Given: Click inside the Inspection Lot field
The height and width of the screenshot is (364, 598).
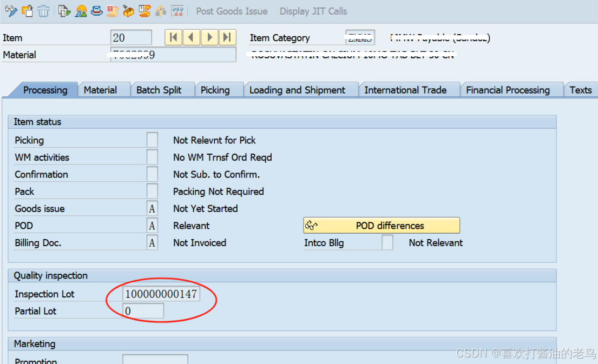Looking at the screenshot, I should [161, 294].
